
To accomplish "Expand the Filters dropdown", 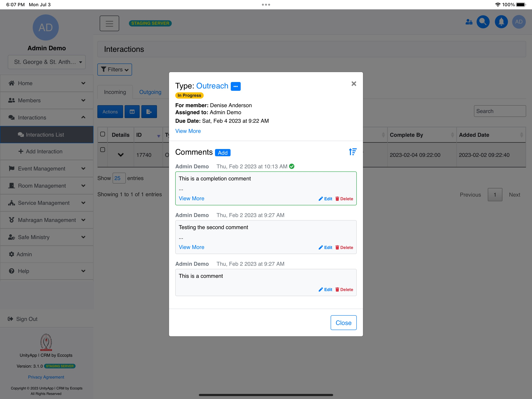I will 115,70.
